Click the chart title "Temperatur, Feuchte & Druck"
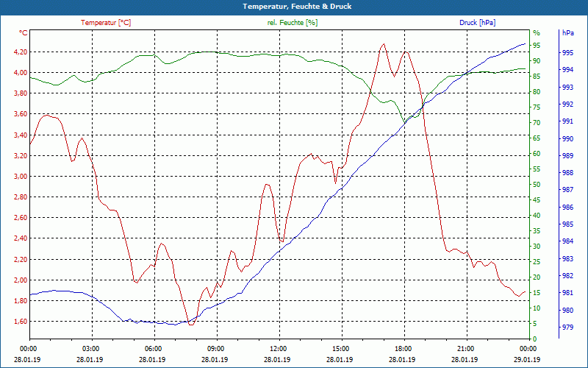 297,7
